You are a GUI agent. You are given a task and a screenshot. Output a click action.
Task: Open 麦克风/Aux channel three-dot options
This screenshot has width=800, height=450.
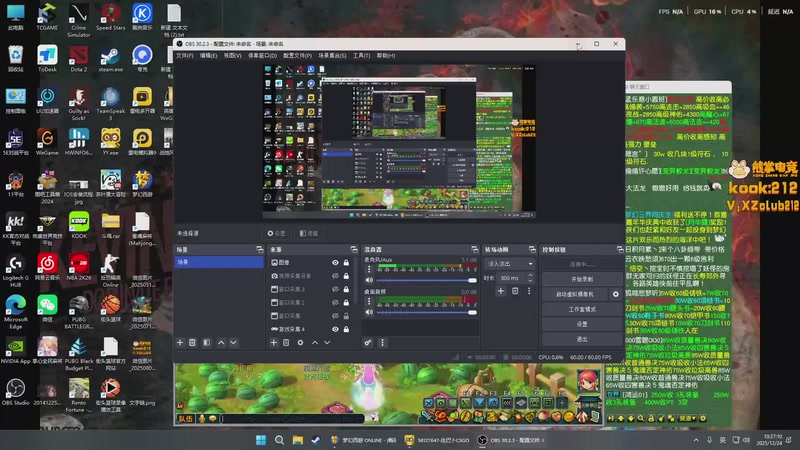pos(369,269)
